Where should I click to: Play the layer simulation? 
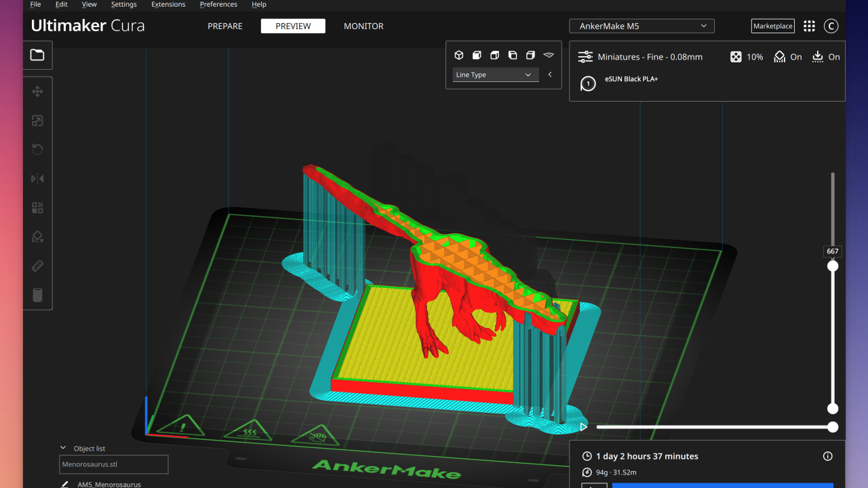click(x=584, y=427)
